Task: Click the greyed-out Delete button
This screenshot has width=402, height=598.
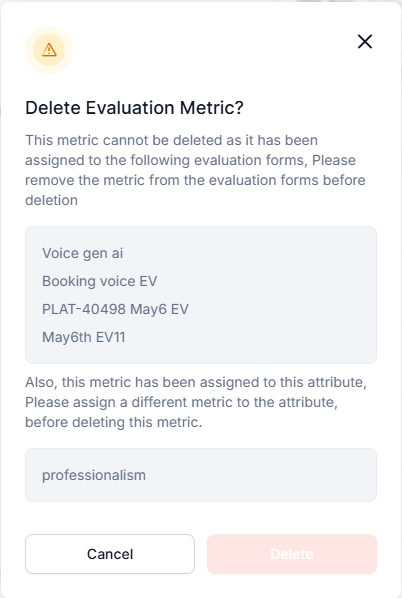Action: (x=292, y=554)
